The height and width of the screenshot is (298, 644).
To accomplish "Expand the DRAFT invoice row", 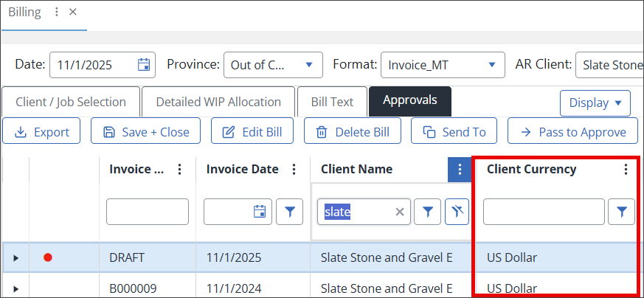I will 15,258.
